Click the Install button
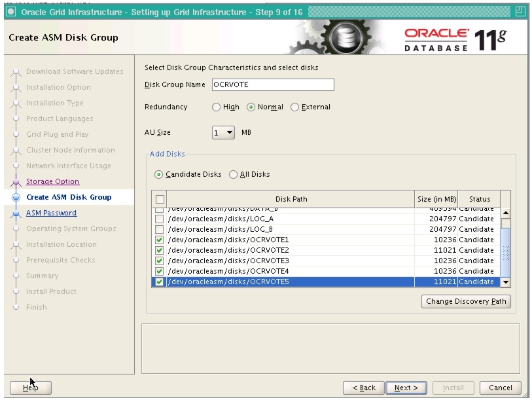Viewport: 532px width, 419px height. pos(453,388)
